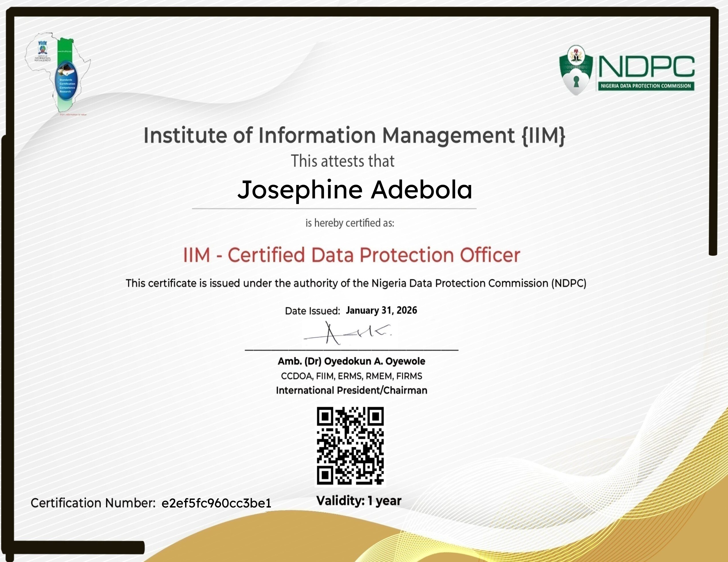
Task: Click the IIM Africa map logo
Action: point(58,74)
